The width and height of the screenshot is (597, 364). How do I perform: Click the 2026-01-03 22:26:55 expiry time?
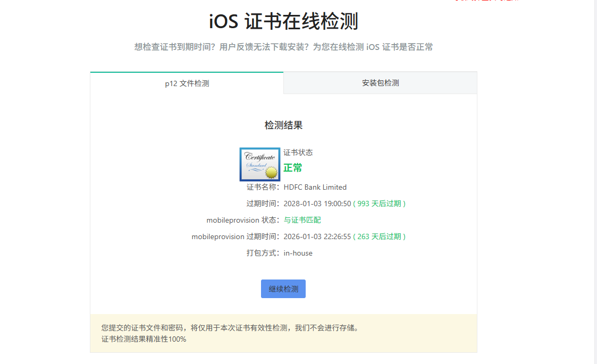[x=317, y=237]
